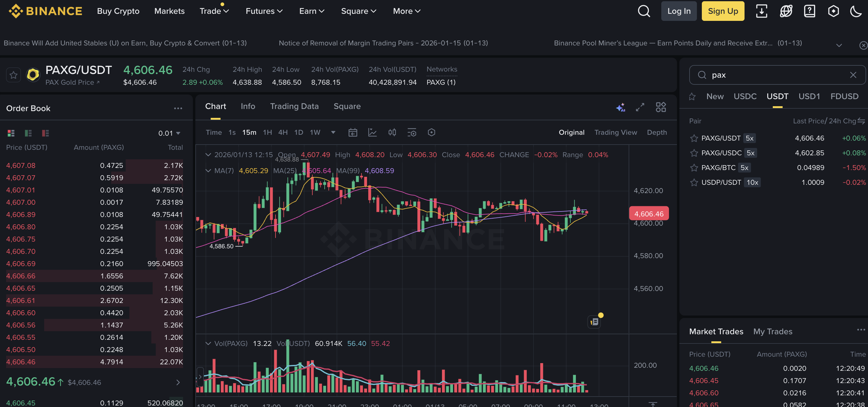
Task: Click the Sign Up button
Action: [x=723, y=11]
